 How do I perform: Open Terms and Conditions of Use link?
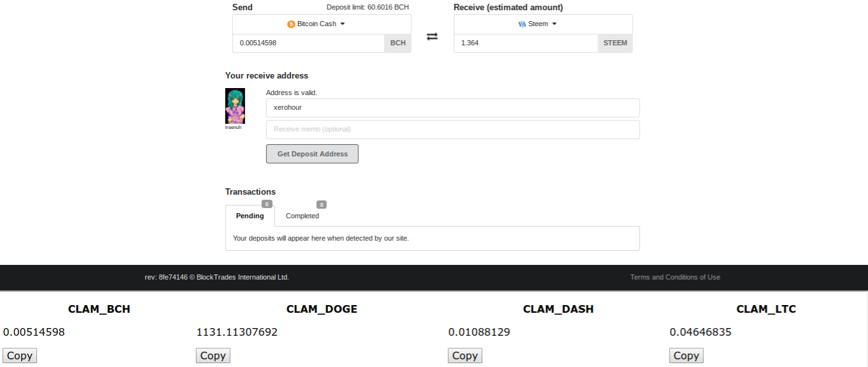click(x=675, y=277)
